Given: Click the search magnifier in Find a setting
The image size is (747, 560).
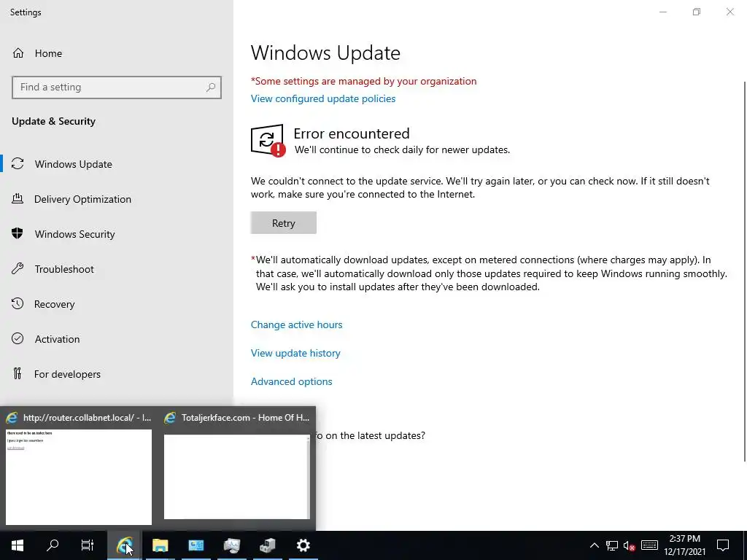Looking at the screenshot, I should coord(211,87).
